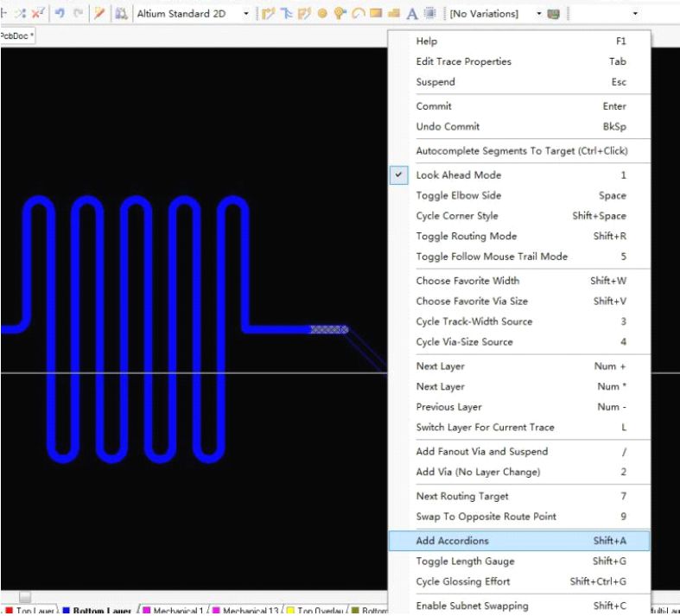Select the Place String 'A' text tool

412,14
